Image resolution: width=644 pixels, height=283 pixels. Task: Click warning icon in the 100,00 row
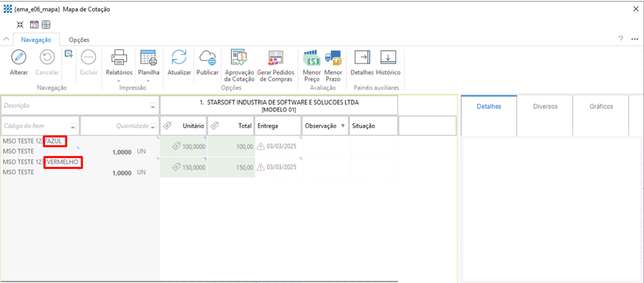pyautogui.click(x=261, y=146)
